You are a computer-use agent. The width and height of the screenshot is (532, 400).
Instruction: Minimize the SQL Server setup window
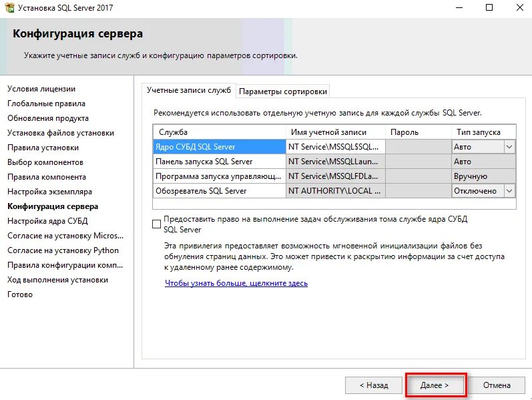pos(459,7)
